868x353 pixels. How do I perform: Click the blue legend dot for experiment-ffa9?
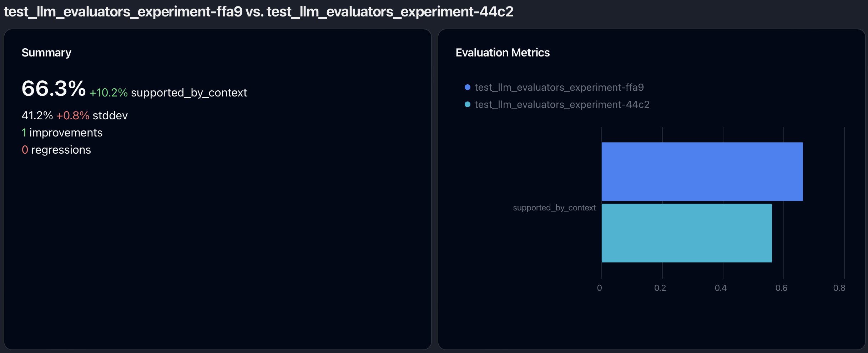tap(467, 87)
